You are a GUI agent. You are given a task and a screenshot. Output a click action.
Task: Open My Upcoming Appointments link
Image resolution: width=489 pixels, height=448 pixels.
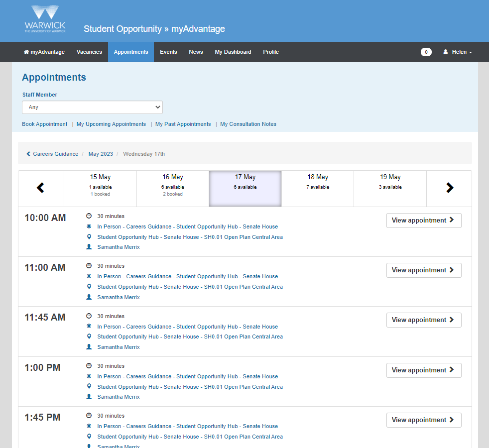pyautogui.click(x=111, y=124)
